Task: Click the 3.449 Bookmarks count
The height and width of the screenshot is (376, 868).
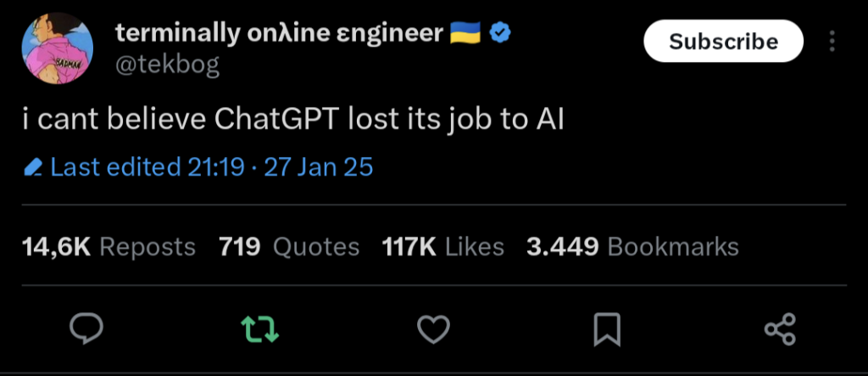Action: 632,247
